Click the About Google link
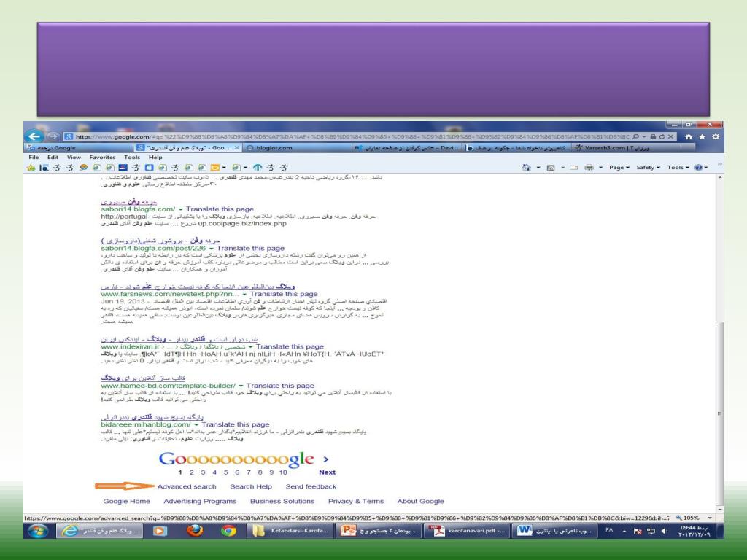 [x=421, y=502]
